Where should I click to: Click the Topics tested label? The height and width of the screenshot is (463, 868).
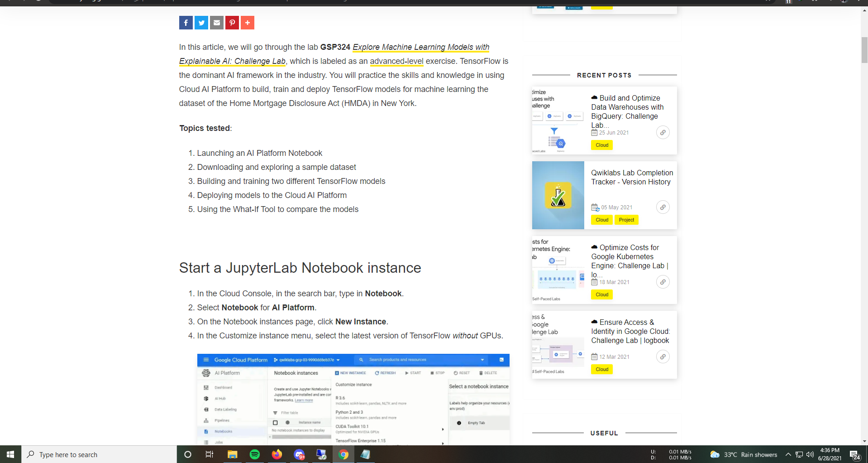point(205,128)
